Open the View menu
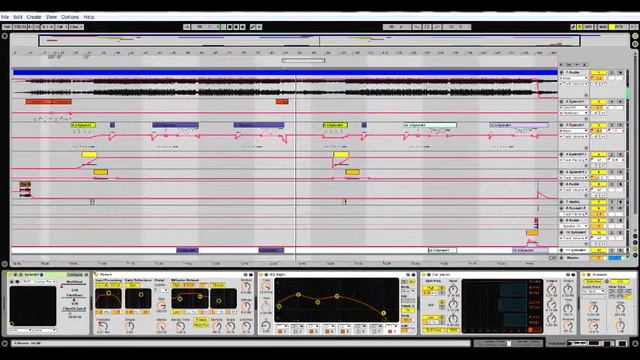Image resolution: width=640 pixels, height=360 pixels. pyautogui.click(x=51, y=17)
